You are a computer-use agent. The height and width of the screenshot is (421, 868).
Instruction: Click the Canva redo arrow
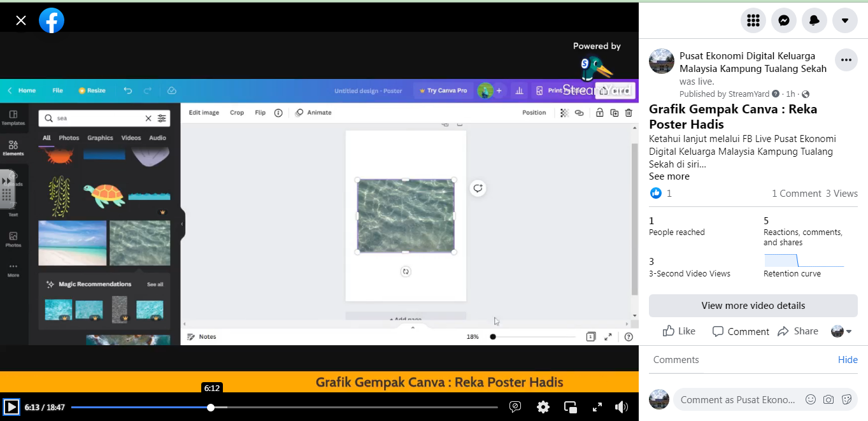[x=148, y=90]
